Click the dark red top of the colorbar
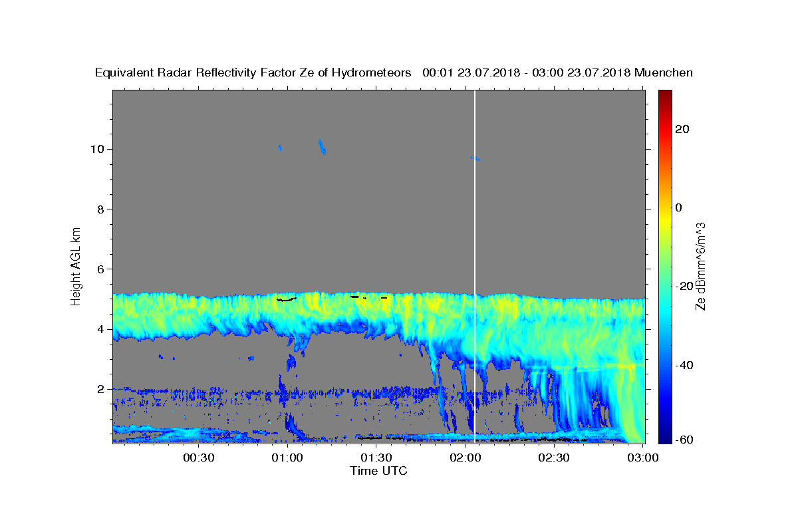This screenshot has height=532, width=798. tap(665, 93)
